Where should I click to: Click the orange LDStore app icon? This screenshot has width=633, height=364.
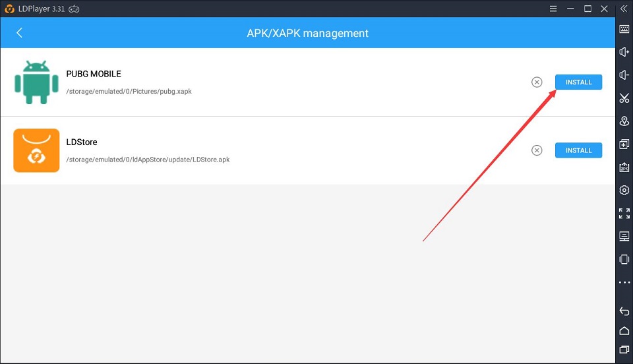[x=36, y=150]
